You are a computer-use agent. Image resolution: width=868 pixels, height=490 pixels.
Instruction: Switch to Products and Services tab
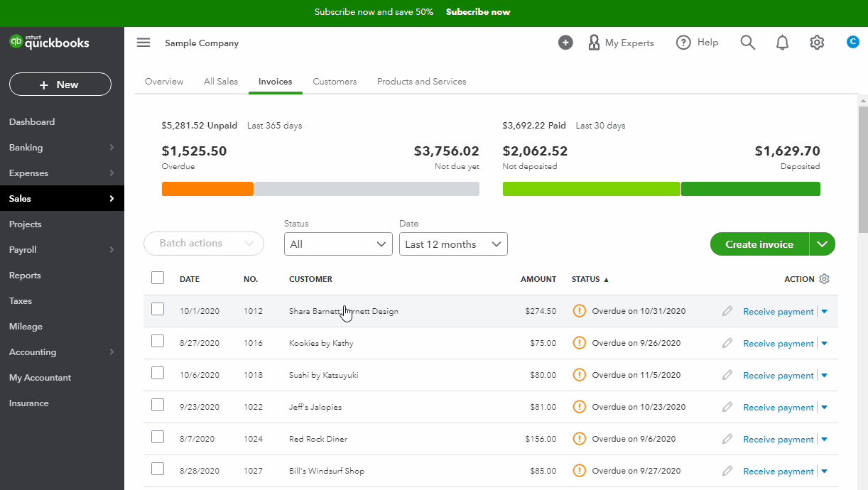pyautogui.click(x=422, y=82)
